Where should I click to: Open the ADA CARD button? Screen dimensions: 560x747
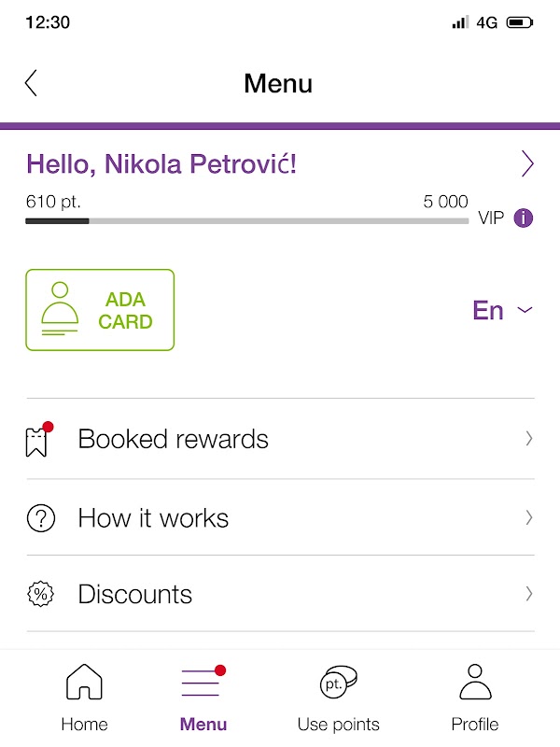pos(100,310)
